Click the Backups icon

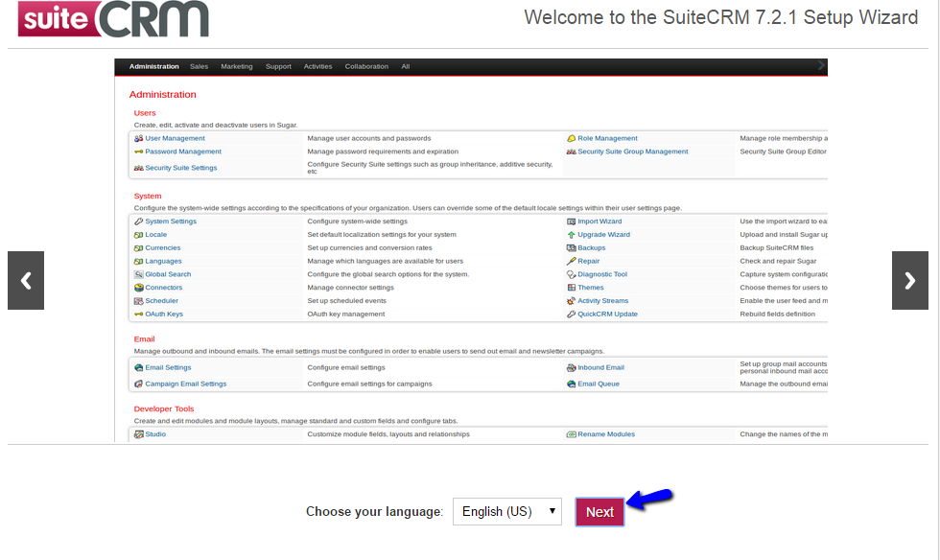coord(572,247)
